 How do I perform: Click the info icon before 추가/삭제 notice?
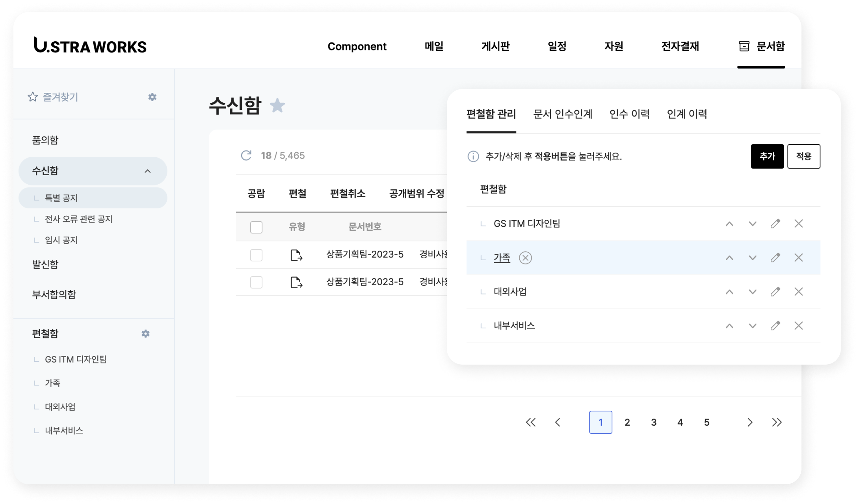click(x=473, y=156)
